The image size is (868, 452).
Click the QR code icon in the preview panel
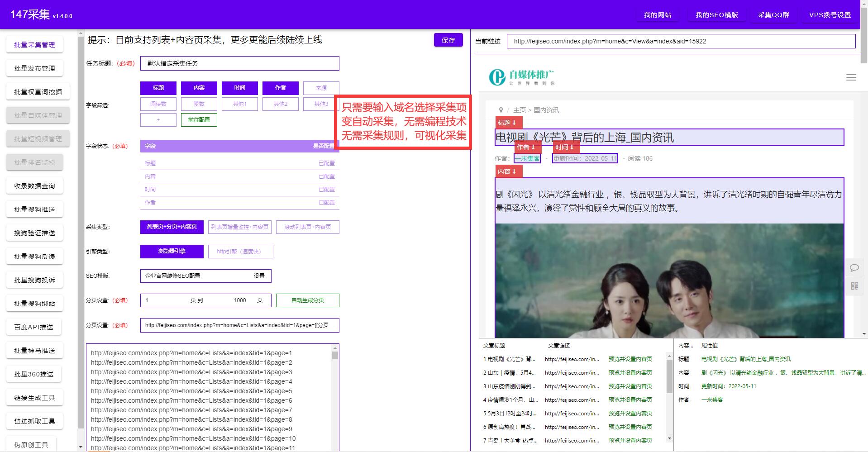(854, 286)
